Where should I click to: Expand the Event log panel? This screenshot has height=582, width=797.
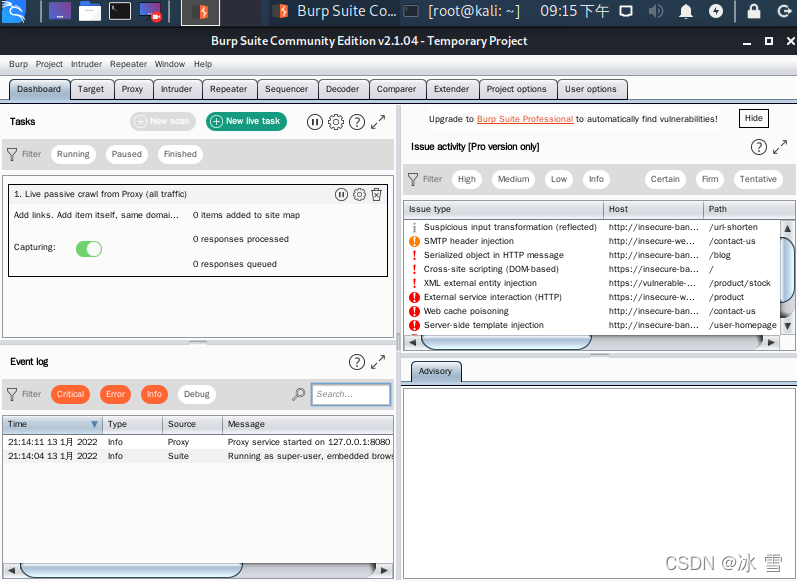378,362
